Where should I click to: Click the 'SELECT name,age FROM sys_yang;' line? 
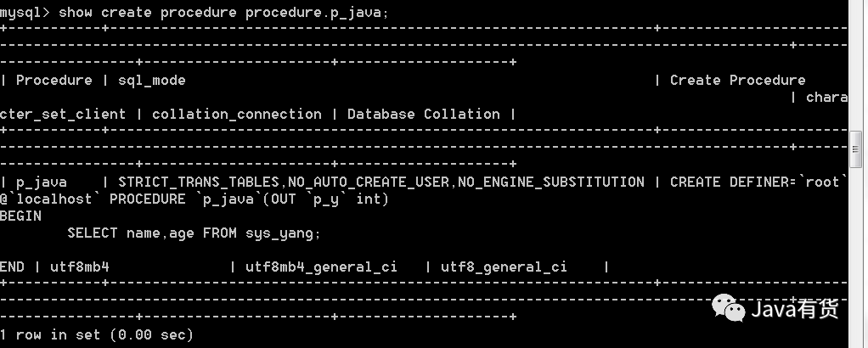(x=194, y=233)
